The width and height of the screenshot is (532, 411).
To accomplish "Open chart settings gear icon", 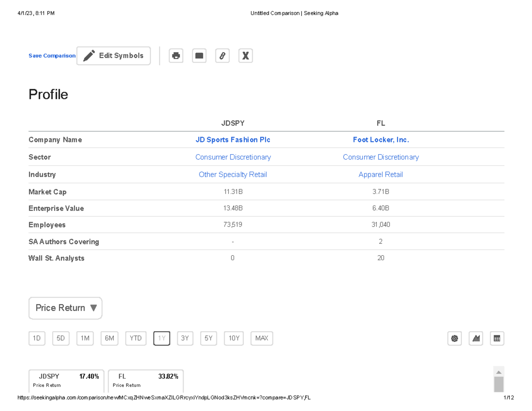I will coord(454,339).
